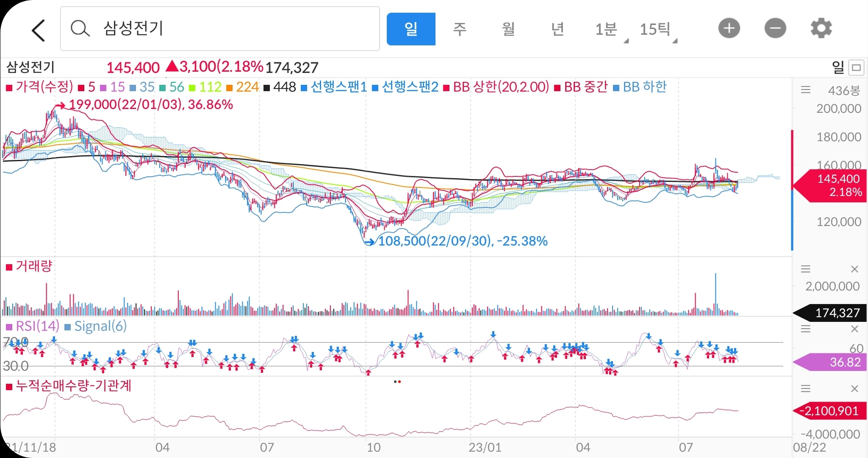Select the 일 daily period tab
Viewport: 868px width, 458px height.
click(x=411, y=29)
